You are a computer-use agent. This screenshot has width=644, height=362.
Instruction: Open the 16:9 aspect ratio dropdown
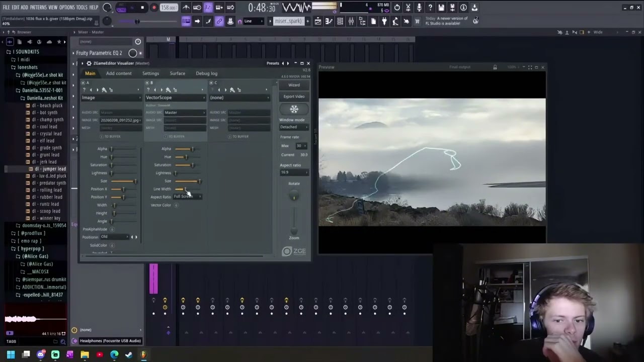pos(294,172)
